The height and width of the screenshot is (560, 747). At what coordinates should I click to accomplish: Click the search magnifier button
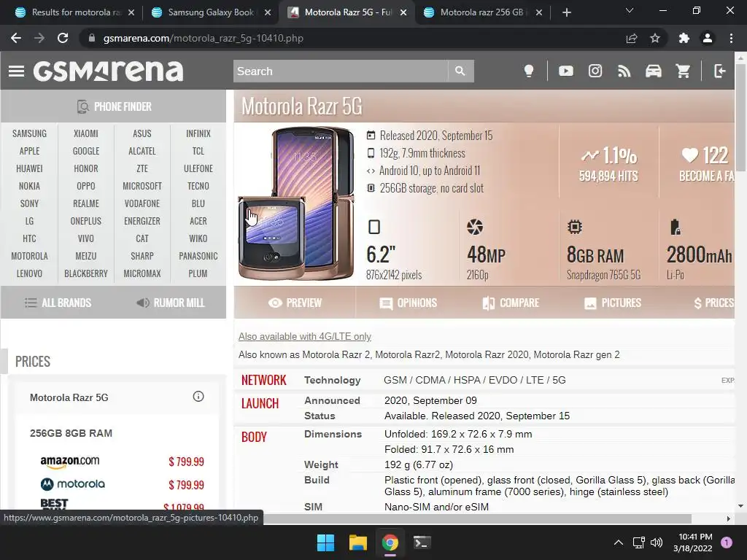pos(460,71)
